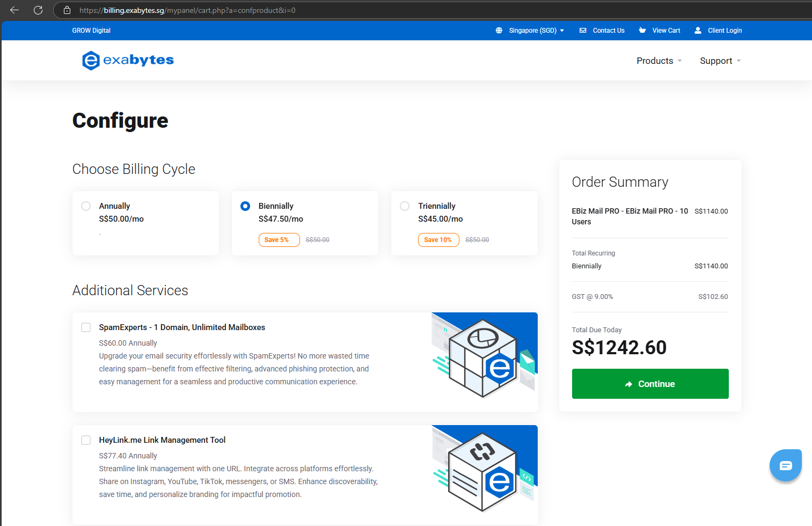Click the user icon beside Client Login
The width and height of the screenshot is (812, 526).
698,31
